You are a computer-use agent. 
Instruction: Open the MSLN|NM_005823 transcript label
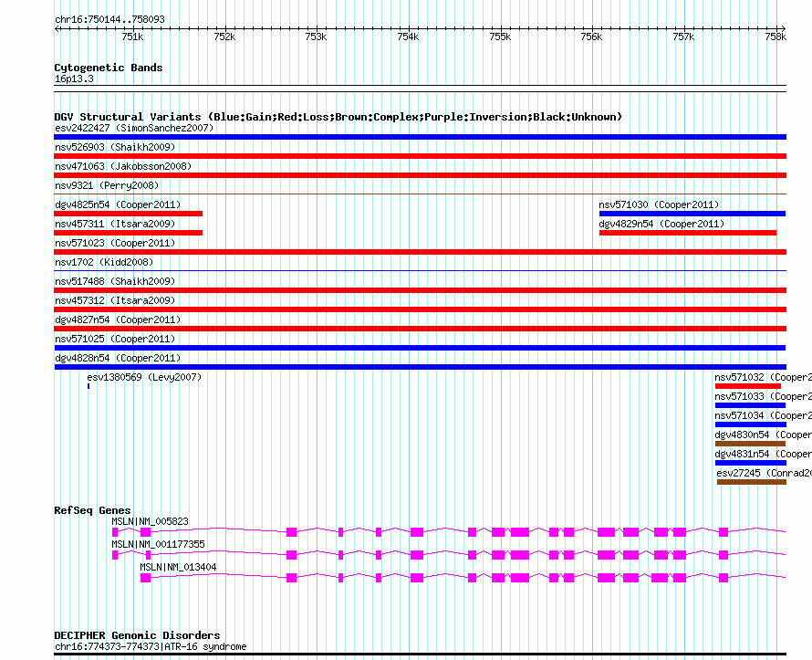(151, 521)
